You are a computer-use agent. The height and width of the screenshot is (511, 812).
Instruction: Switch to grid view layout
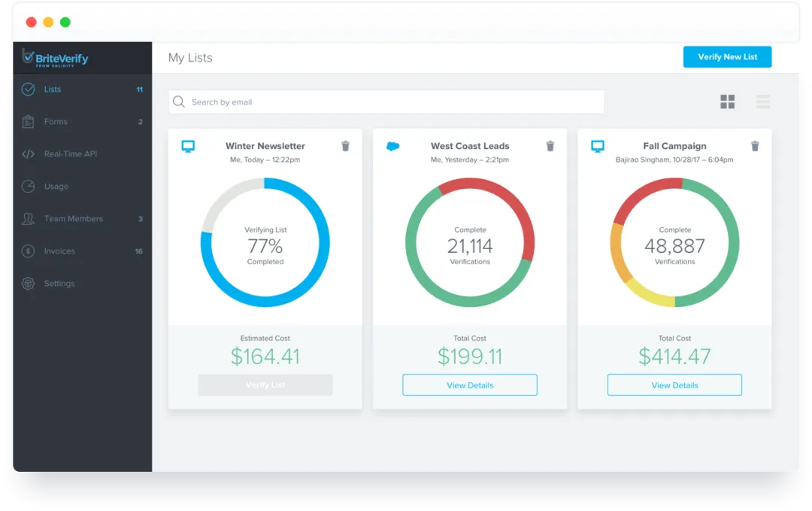coord(727,102)
